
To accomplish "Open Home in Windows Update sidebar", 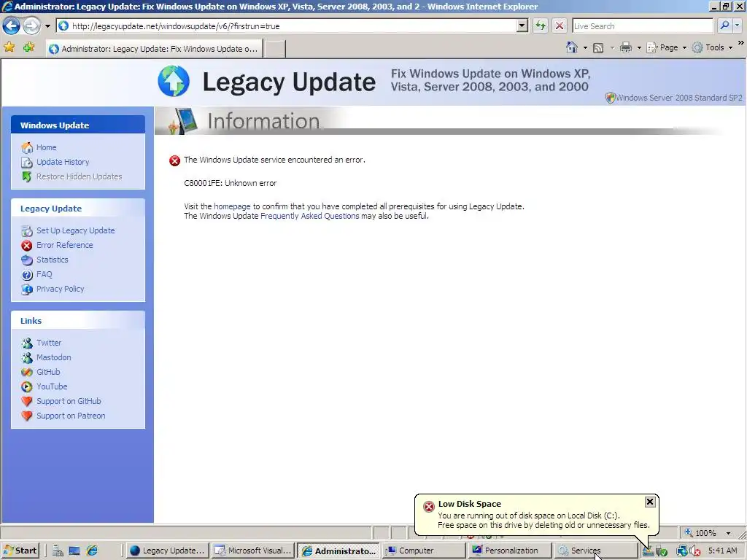I will coord(46,147).
